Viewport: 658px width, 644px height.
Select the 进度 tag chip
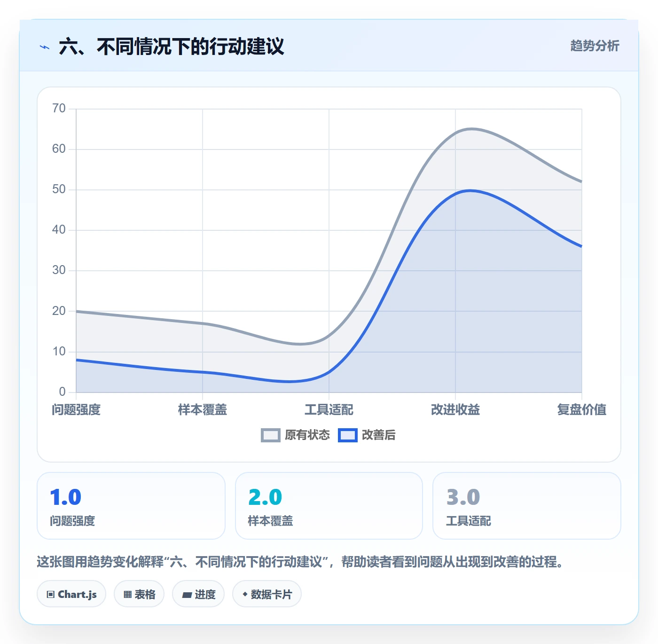point(198,594)
